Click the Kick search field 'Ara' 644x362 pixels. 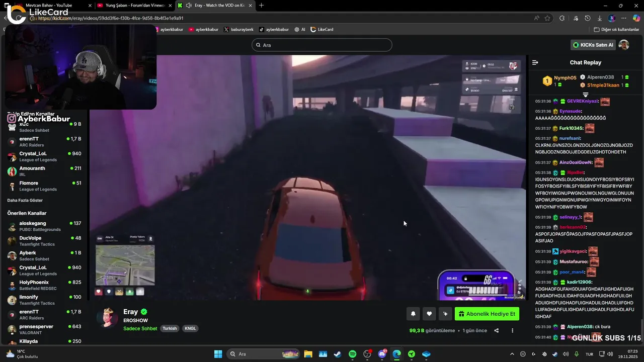click(x=321, y=45)
